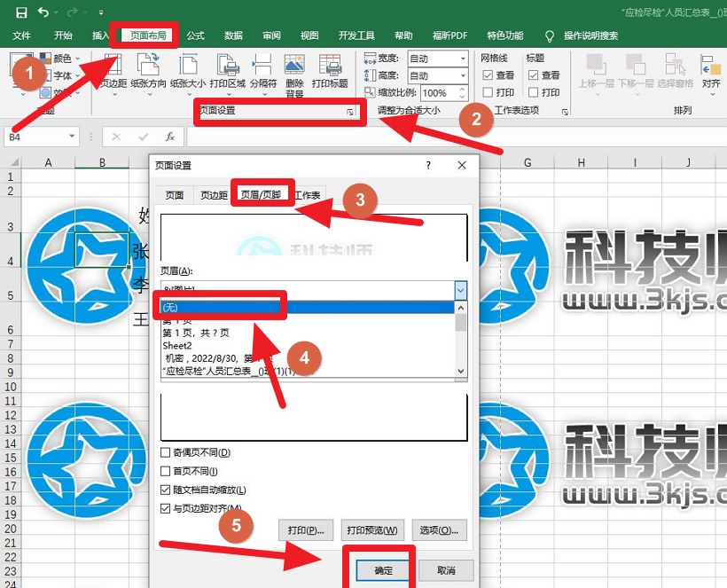This screenshot has width=727, height=588.
Task: Click the header list scrollbar up arrow
Action: (x=461, y=308)
